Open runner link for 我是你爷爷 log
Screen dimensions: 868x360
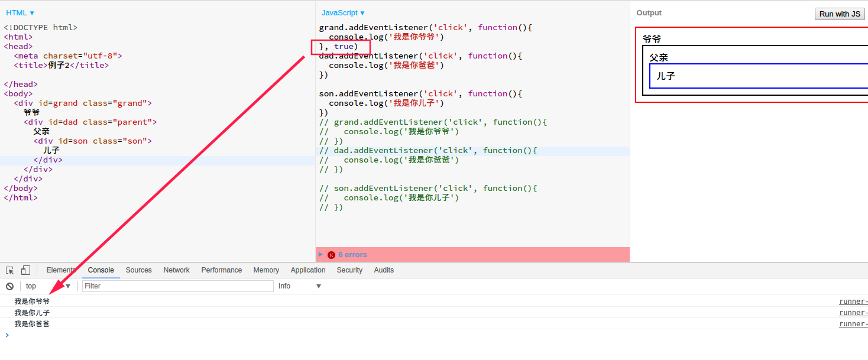(x=853, y=301)
